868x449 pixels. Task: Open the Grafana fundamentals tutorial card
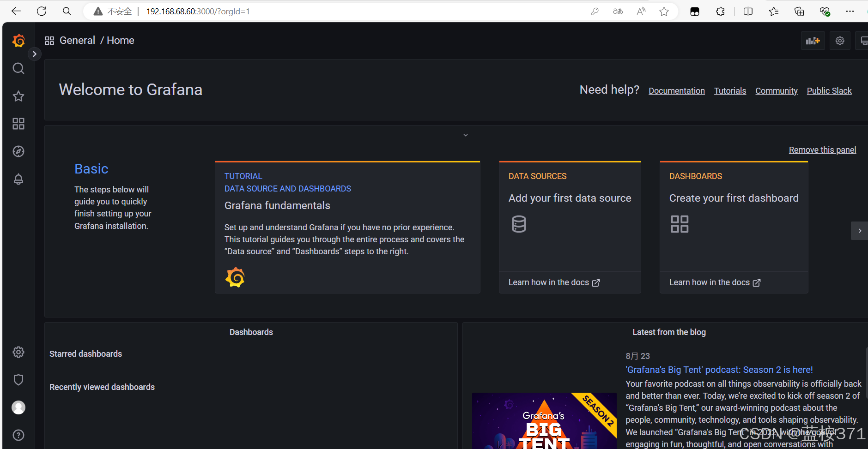click(x=347, y=227)
